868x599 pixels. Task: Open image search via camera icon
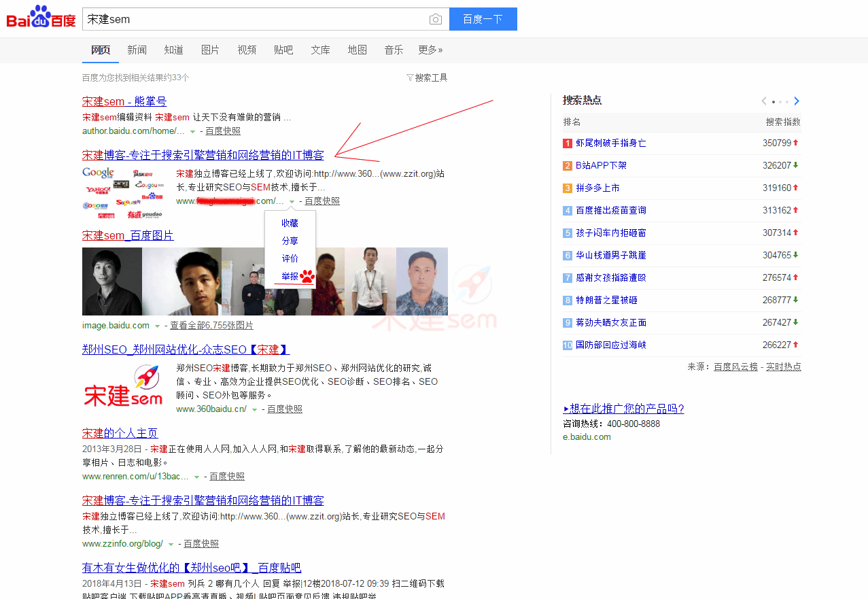[436, 20]
